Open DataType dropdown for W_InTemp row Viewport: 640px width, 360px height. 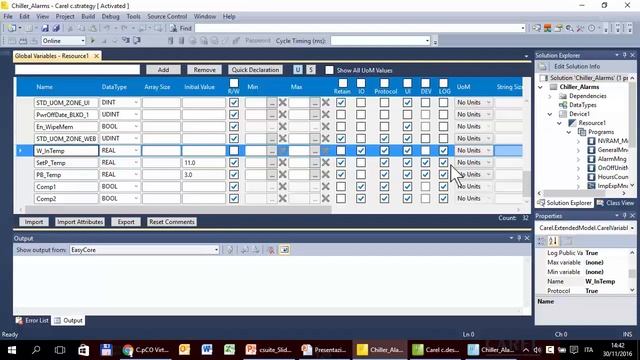[136, 151]
